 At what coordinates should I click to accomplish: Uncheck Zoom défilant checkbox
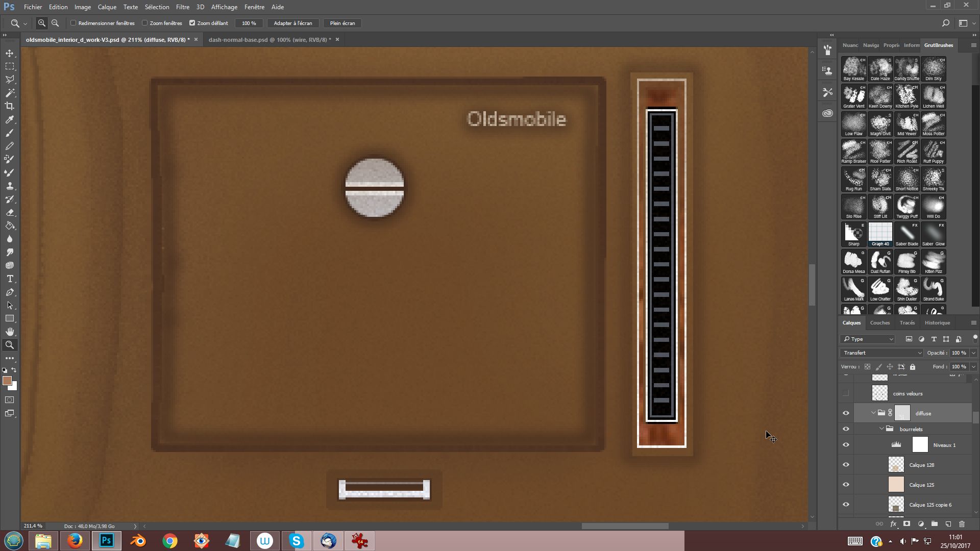[192, 23]
